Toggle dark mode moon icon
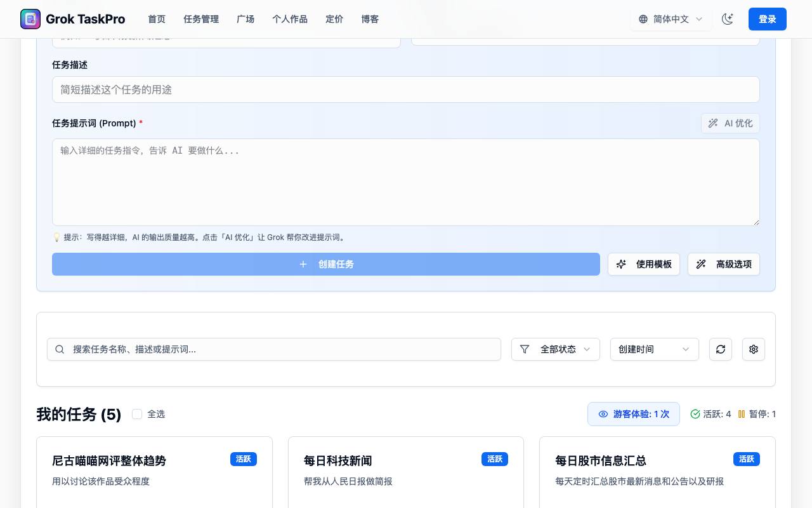Screen dimensions: 812x508 coord(728,19)
